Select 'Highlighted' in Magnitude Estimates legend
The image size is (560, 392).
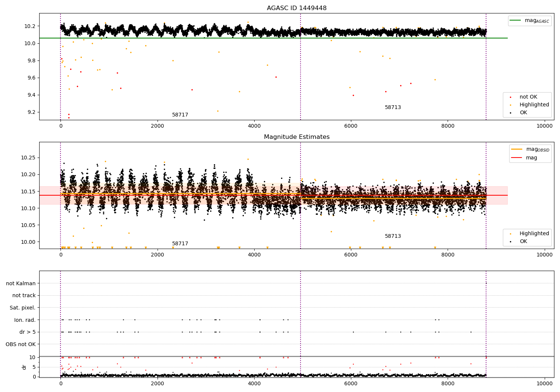534,234
